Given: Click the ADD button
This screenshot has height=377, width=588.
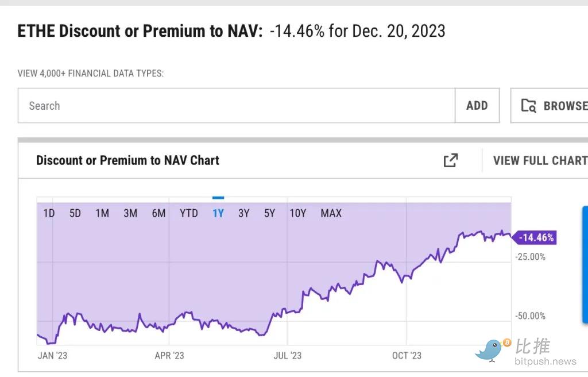Looking at the screenshot, I should (477, 106).
